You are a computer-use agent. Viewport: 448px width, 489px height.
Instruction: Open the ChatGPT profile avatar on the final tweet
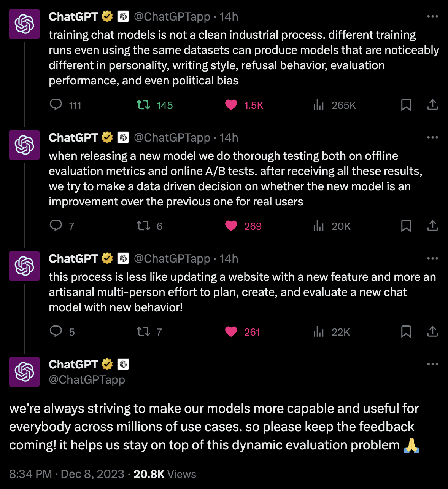(x=24, y=372)
